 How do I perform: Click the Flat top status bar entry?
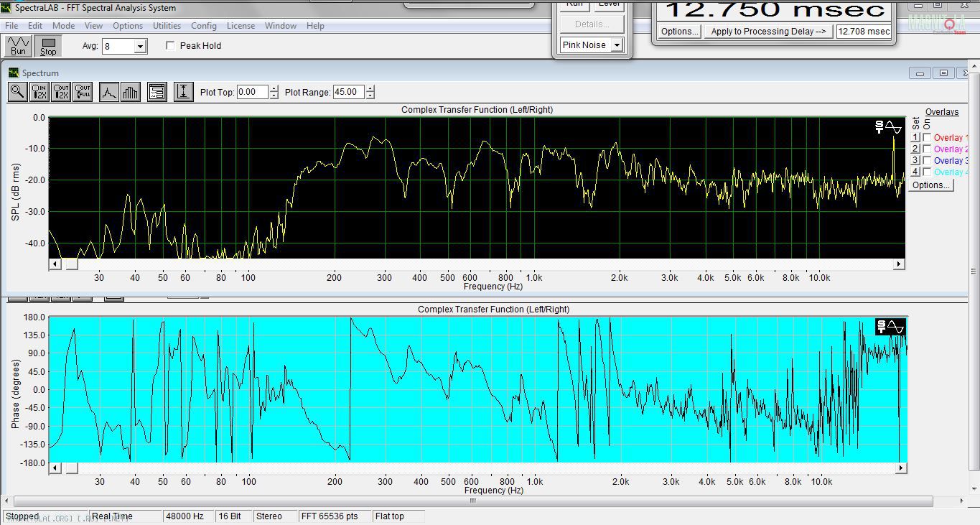(399, 516)
